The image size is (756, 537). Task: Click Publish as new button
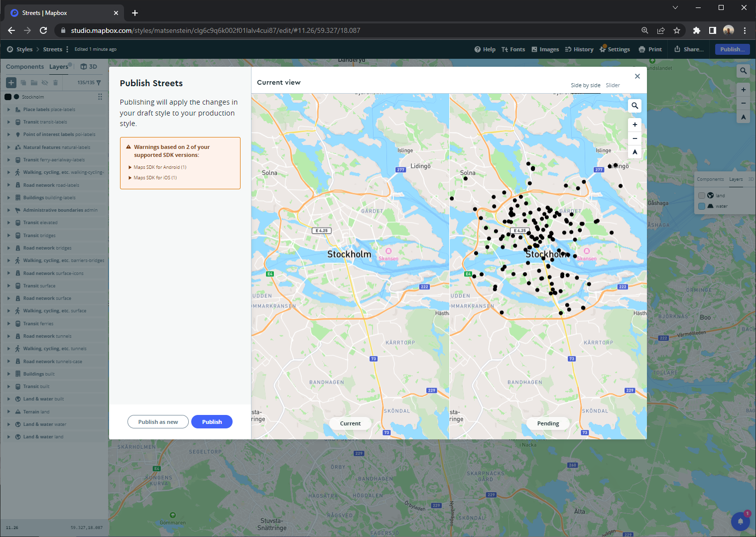pyautogui.click(x=158, y=422)
